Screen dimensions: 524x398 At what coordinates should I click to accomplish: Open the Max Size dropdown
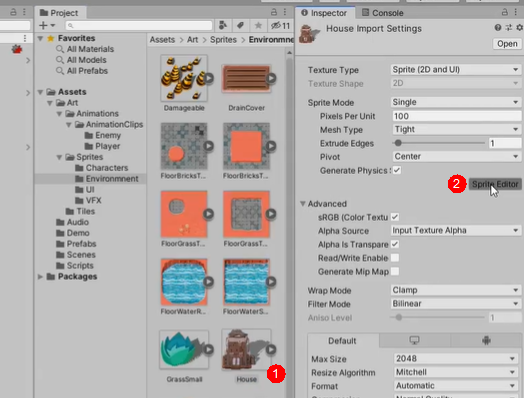tap(456, 359)
